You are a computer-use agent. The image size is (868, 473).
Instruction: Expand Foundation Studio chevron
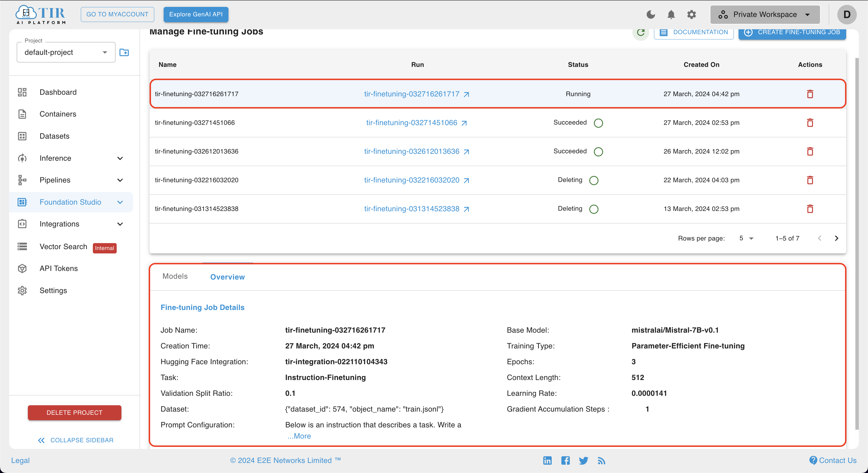120,202
